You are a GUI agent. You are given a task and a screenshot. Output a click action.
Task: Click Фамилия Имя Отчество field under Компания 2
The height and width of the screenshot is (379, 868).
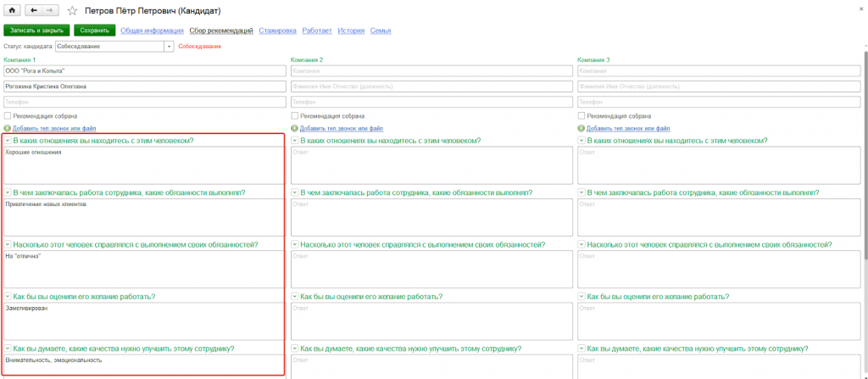431,86
